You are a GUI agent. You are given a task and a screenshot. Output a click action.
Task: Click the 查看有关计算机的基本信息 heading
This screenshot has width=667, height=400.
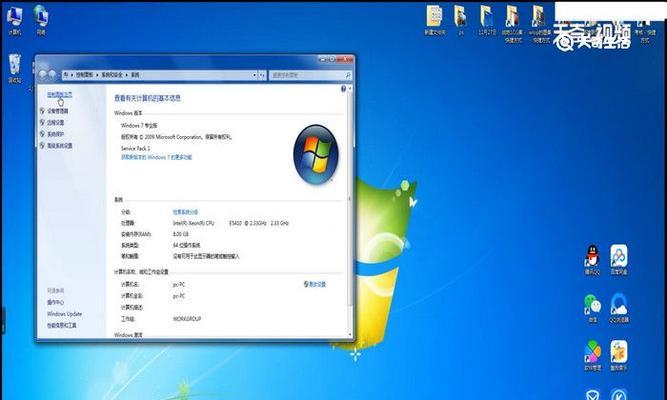pyautogui.click(x=147, y=98)
